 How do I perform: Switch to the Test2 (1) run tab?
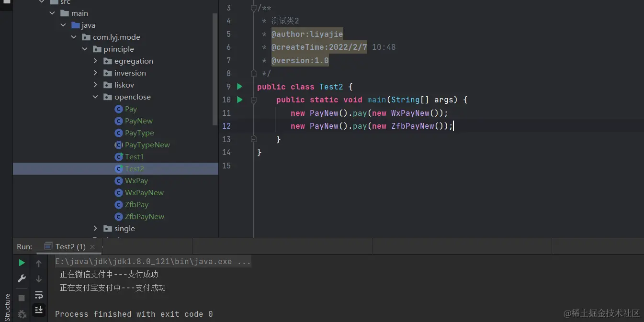tap(70, 247)
